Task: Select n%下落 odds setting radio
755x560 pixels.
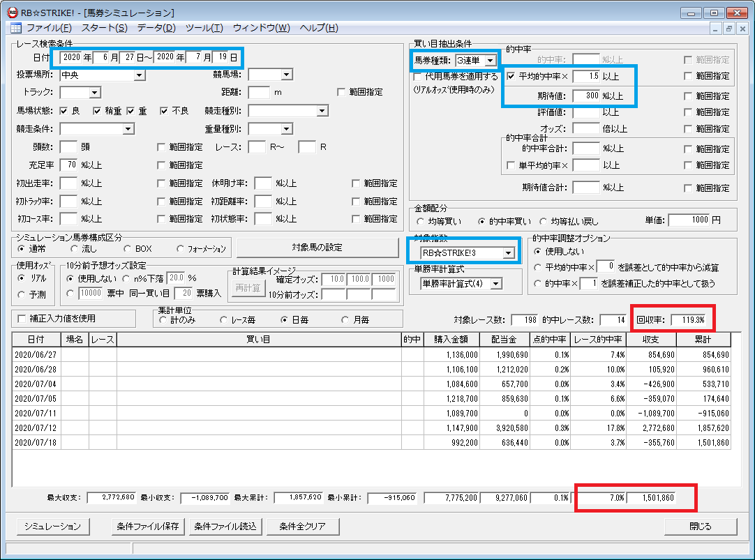Action: [126, 278]
